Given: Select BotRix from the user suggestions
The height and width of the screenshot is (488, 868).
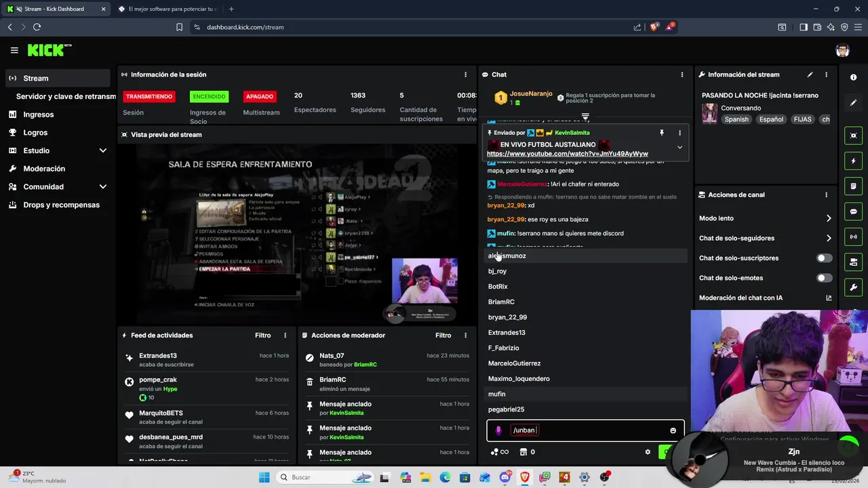Looking at the screenshot, I should pos(586,287).
